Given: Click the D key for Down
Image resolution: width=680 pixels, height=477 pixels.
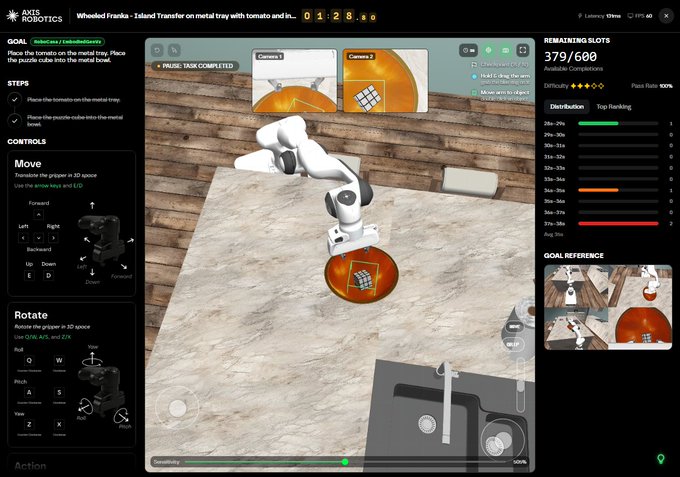Looking at the screenshot, I should (x=49, y=275).
